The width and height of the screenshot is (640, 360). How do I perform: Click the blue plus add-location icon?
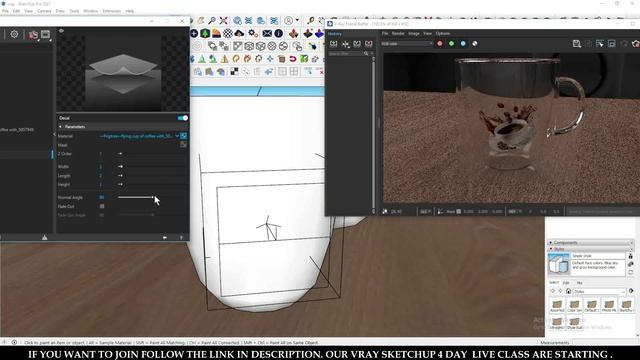[x=194, y=33]
